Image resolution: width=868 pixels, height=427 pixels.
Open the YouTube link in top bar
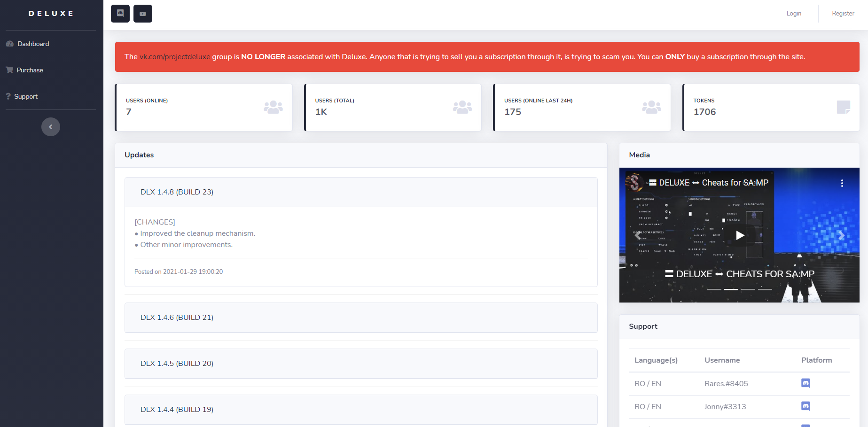143,14
